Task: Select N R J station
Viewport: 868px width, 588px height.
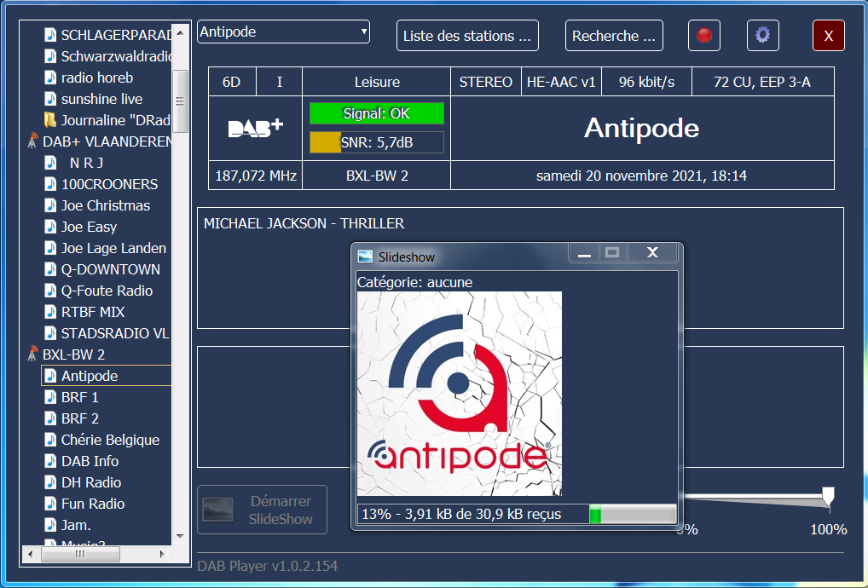Action: pos(86,163)
